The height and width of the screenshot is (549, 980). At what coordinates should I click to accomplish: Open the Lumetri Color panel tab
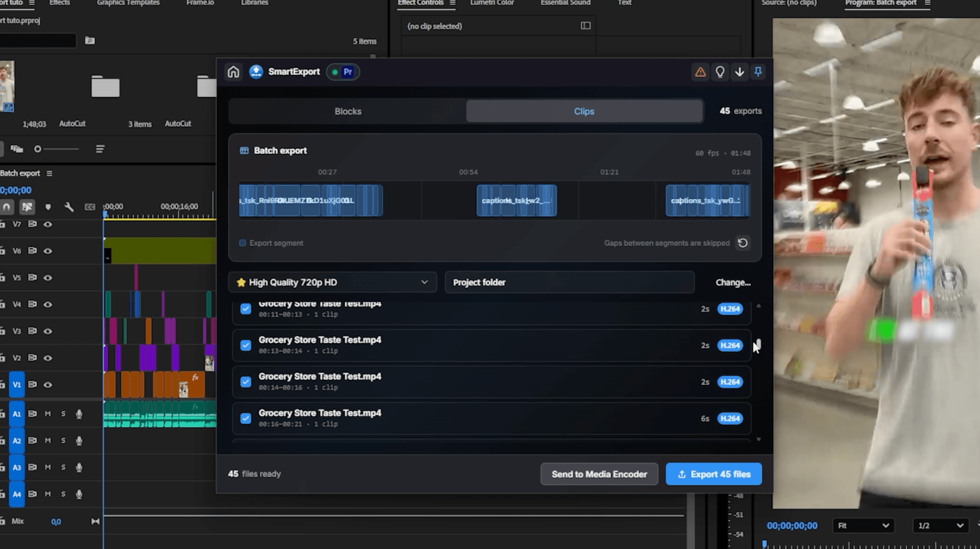[492, 3]
